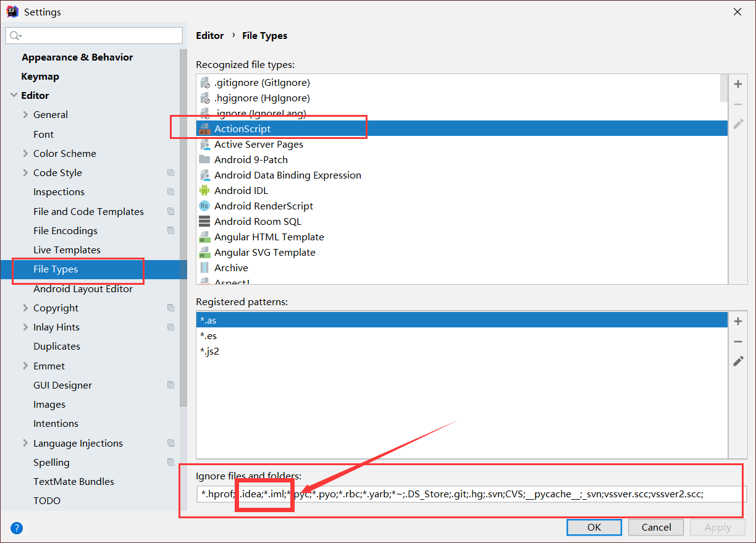Viewport: 756px width, 543px height.
Task: Click the Angular SVG Template icon
Action: point(204,253)
